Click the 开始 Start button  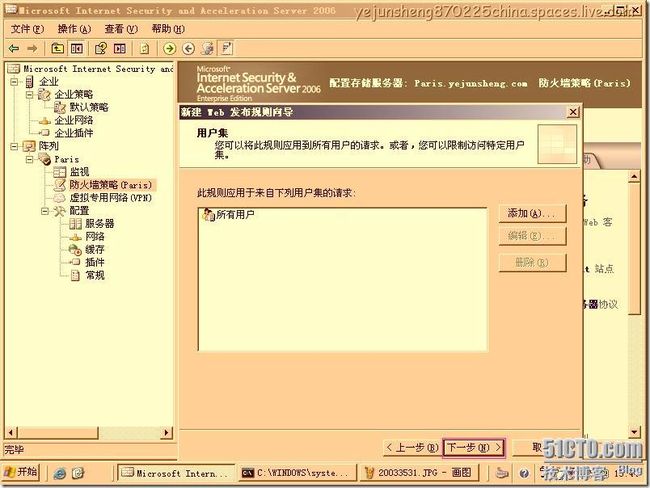[x=21, y=472]
